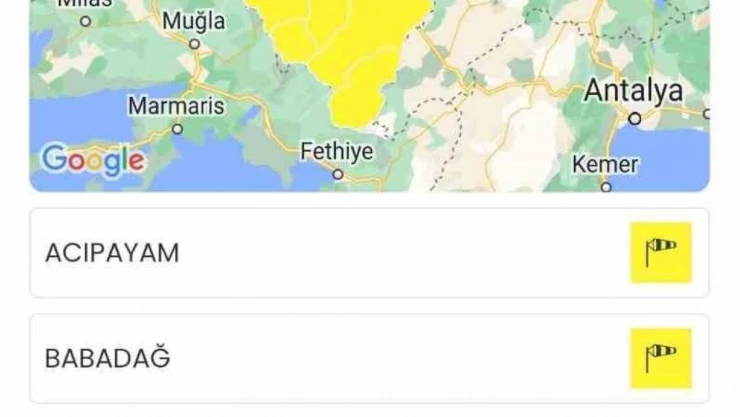Image resolution: width=740 pixels, height=417 pixels.
Task: Click the Kemer label on the map
Action: [x=605, y=163]
